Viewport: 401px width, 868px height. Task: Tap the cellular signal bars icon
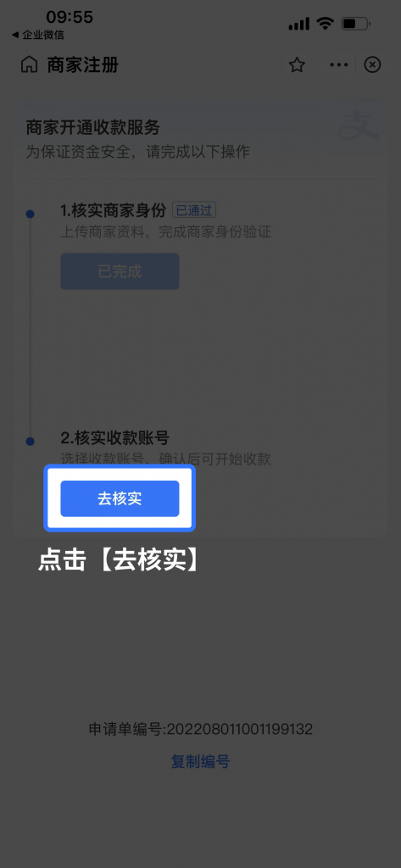tap(299, 24)
